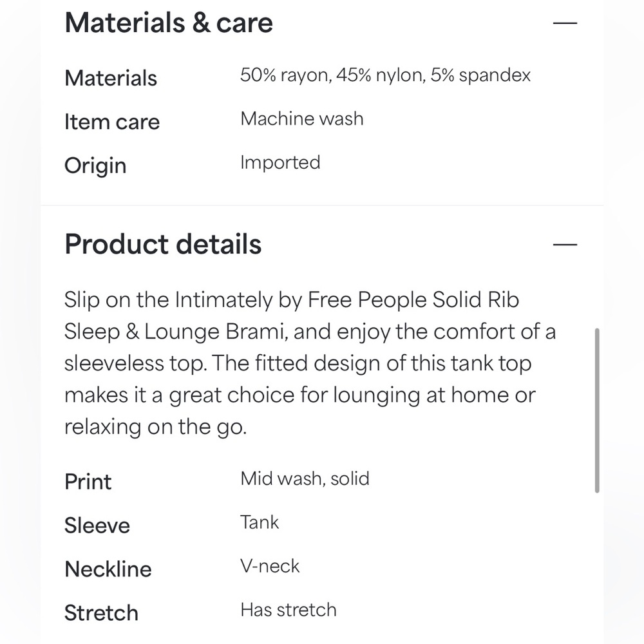Click the vertical scrollbar thumb
The height and width of the screenshot is (644, 644).
pos(597,410)
